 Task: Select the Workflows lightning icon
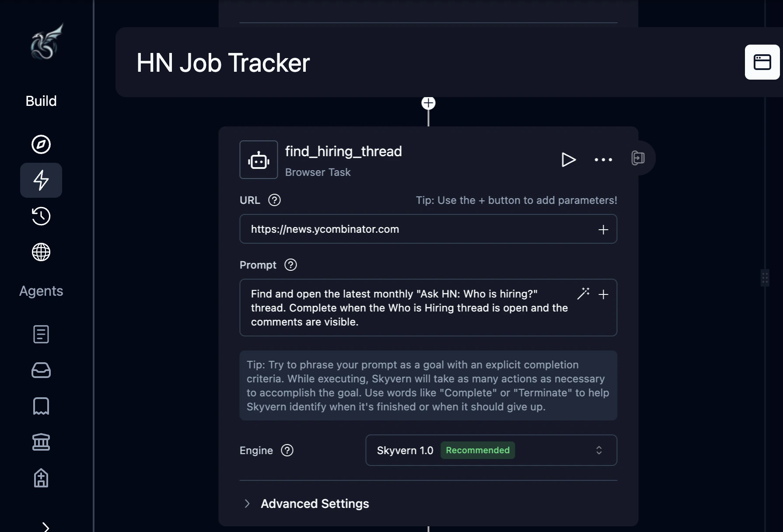41,180
